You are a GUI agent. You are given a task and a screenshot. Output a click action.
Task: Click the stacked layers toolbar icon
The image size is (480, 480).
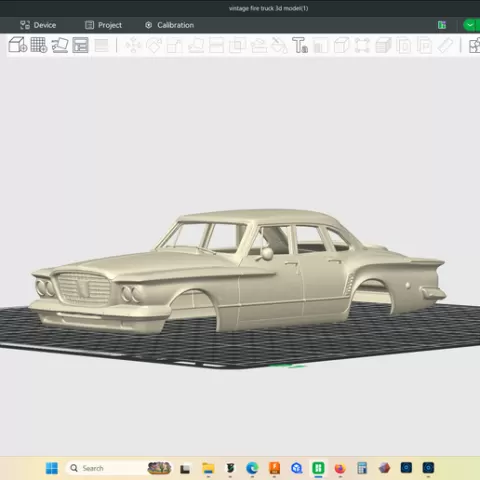(101, 45)
